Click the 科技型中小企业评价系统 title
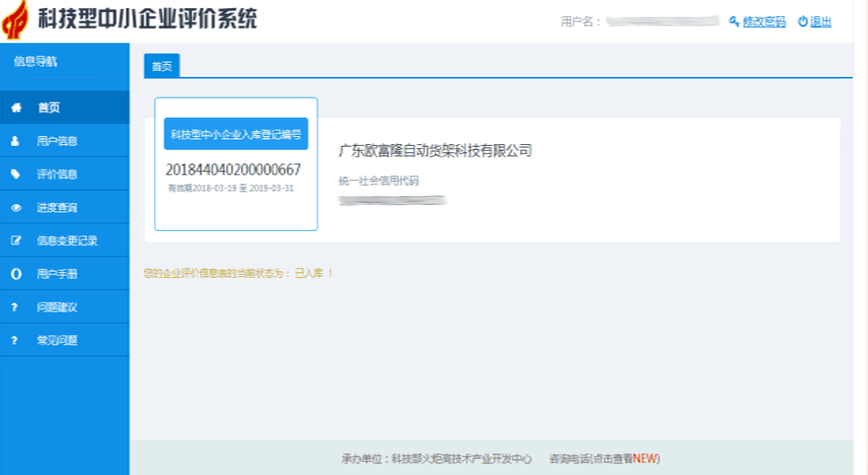Viewport: 868px width, 475px height. [x=148, y=18]
